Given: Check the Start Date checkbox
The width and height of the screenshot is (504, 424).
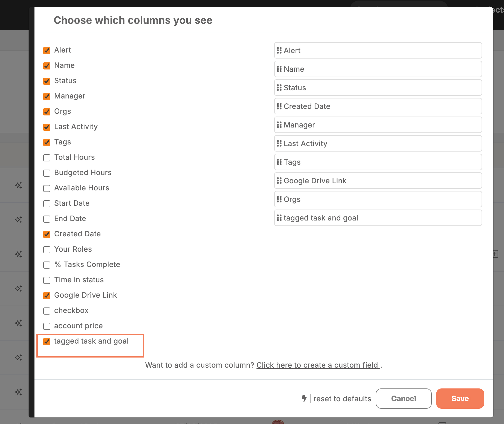Looking at the screenshot, I should [47, 204].
